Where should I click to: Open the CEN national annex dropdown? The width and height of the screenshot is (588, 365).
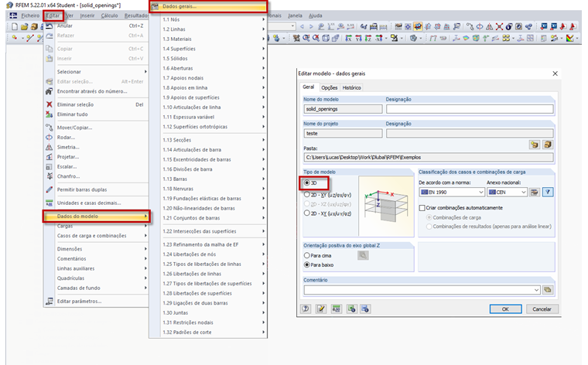click(508, 193)
